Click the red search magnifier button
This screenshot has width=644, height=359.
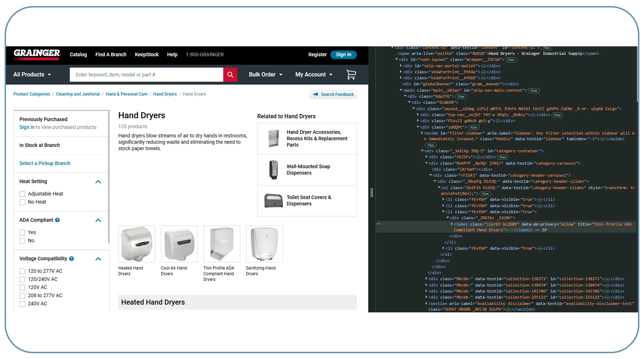click(x=230, y=75)
